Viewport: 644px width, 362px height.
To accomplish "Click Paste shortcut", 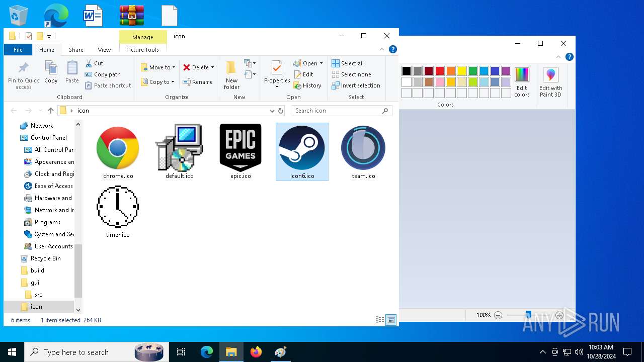I will pos(108,85).
